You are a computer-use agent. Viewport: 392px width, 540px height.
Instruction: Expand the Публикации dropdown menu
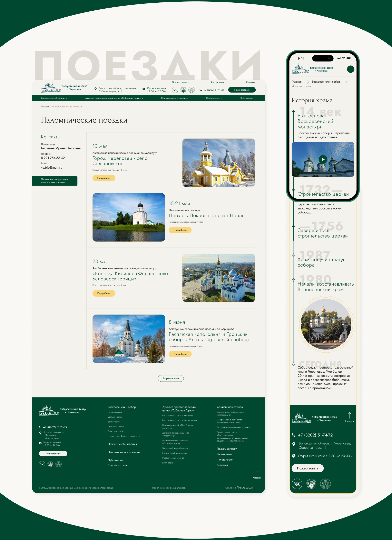click(248, 98)
